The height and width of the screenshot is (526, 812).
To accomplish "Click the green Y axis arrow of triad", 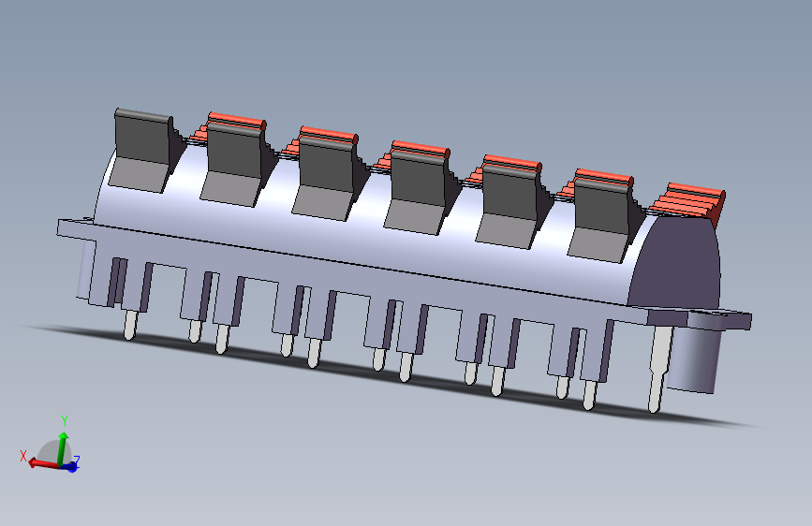I will click(x=63, y=447).
